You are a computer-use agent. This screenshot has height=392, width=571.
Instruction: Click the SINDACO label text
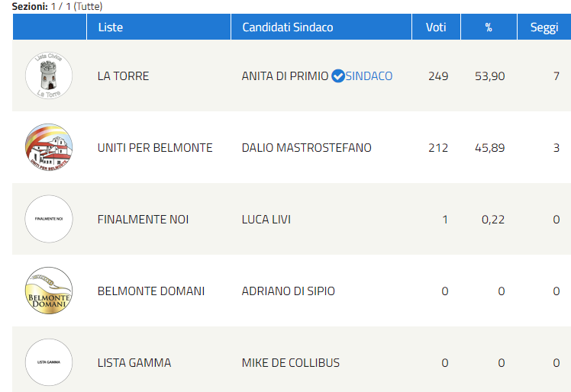(369, 76)
